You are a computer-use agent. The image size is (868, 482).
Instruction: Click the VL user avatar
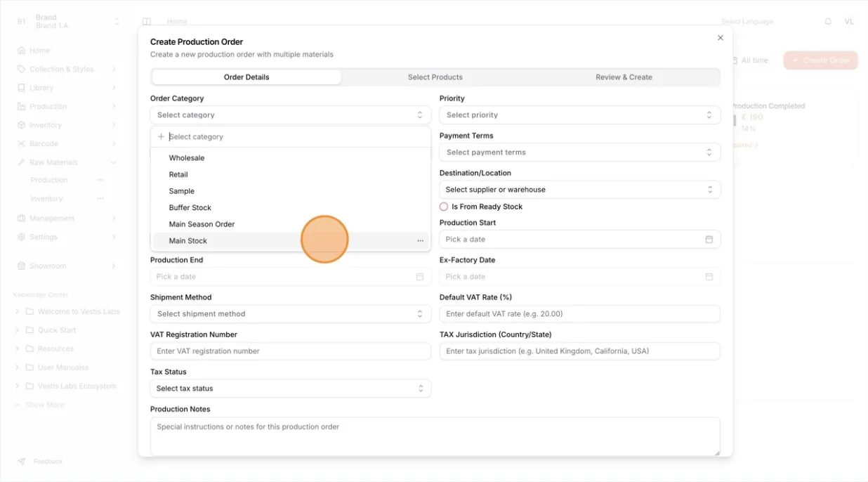849,22
